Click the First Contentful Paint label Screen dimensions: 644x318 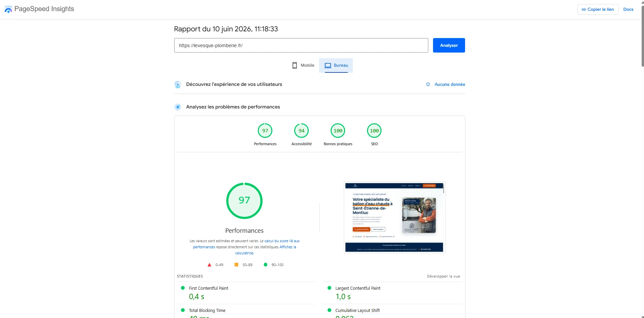point(209,288)
